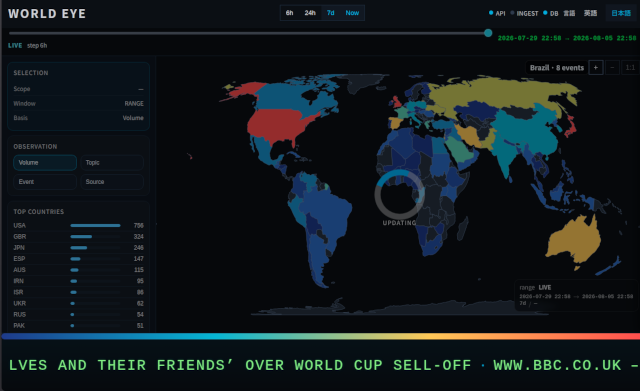This screenshot has width=640, height=391.
Task: Select the Topic observation mode
Action: pyautogui.click(x=112, y=162)
